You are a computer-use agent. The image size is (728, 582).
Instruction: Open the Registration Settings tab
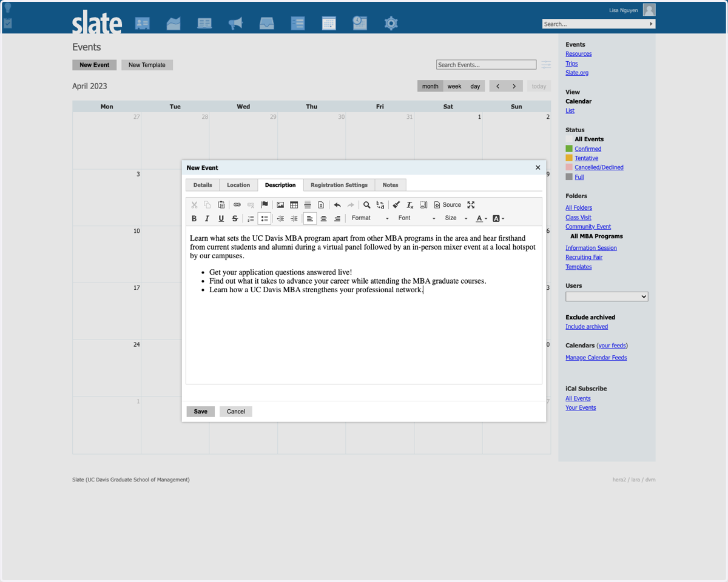[339, 185]
